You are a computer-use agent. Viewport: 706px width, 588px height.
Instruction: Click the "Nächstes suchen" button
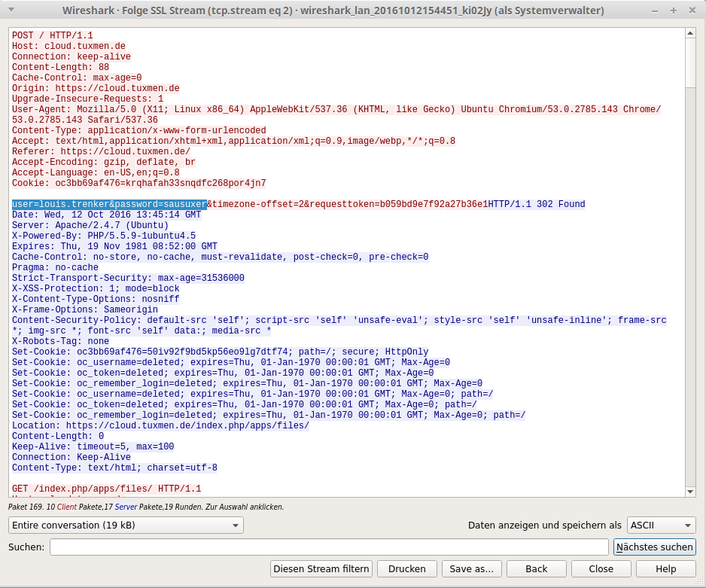coord(655,547)
